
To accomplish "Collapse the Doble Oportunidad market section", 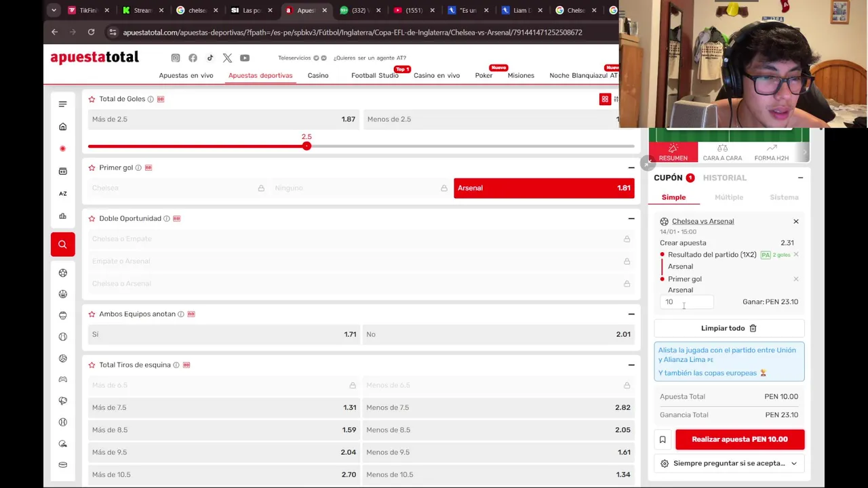I will click(x=631, y=218).
